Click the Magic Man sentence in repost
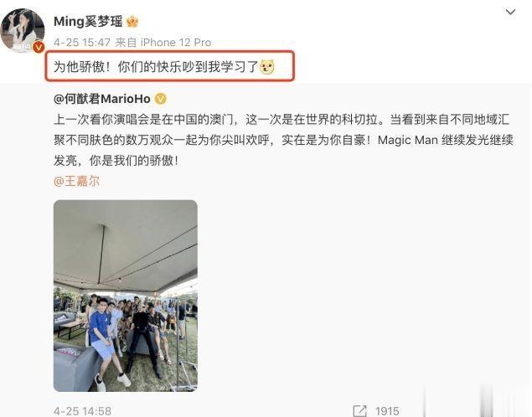This screenshot has height=417, width=532. tap(446, 140)
